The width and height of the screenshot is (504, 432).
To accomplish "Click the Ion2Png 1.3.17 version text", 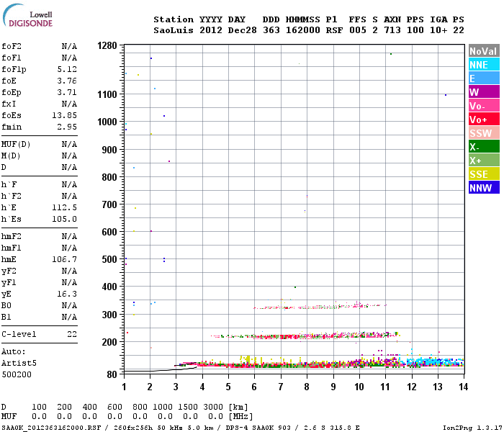I will (472, 428).
